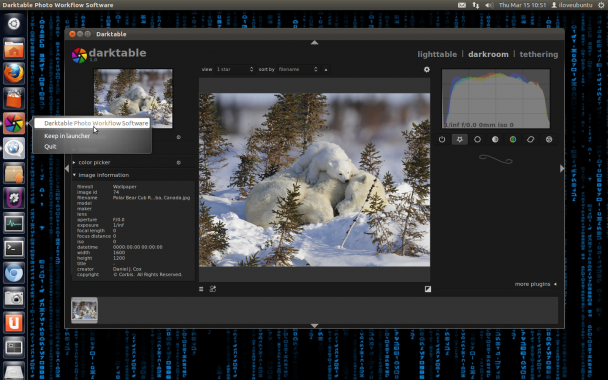Launch Firefox from the launcher
608x380 pixels.
pos(14,73)
